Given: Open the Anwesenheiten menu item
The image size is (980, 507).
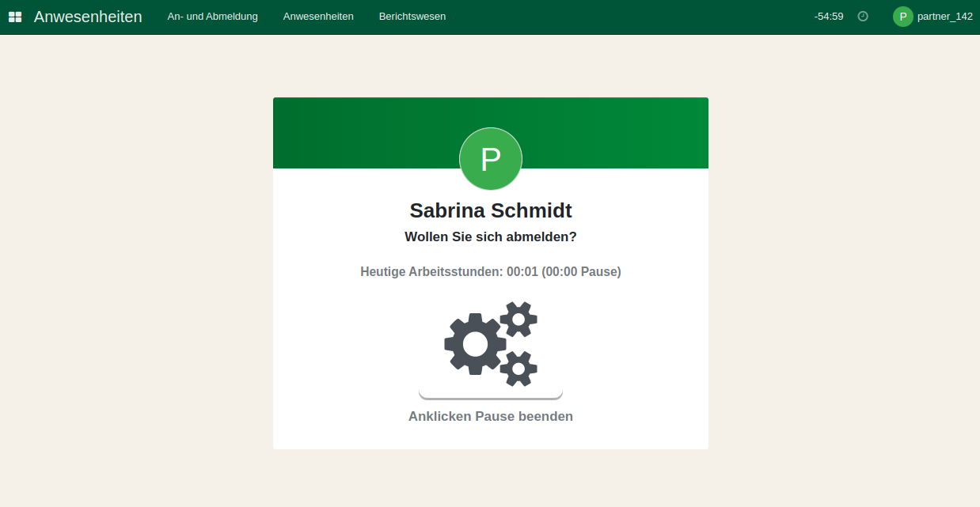Looking at the screenshot, I should (x=318, y=17).
